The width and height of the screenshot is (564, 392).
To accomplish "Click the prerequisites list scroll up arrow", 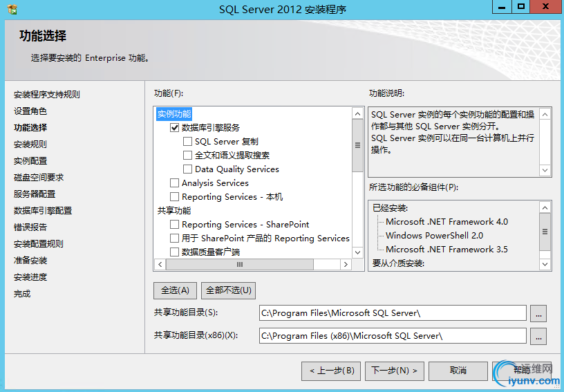I will (x=545, y=208).
